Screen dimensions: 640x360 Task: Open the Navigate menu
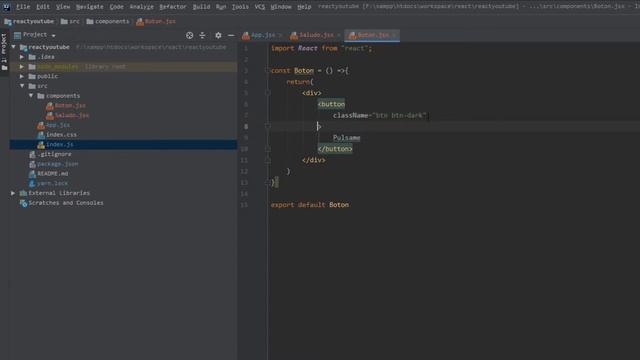pos(90,7)
